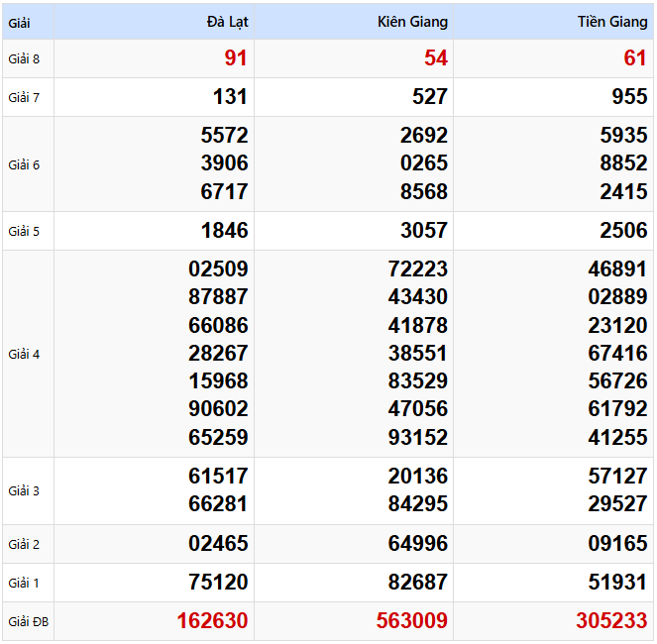Click Tiền Giang special prize number 305233
The height and width of the screenshot is (644, 657).
coord(611,621)
